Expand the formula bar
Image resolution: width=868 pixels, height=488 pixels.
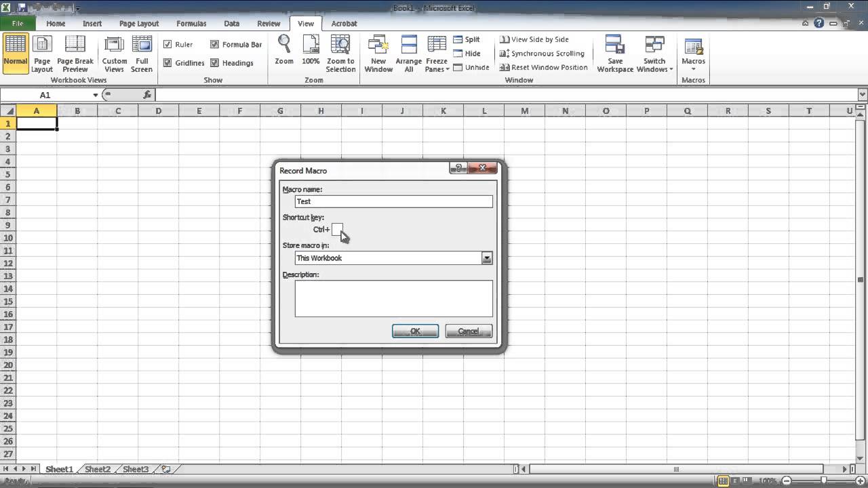pyautogui.click(x=863, y=95)
